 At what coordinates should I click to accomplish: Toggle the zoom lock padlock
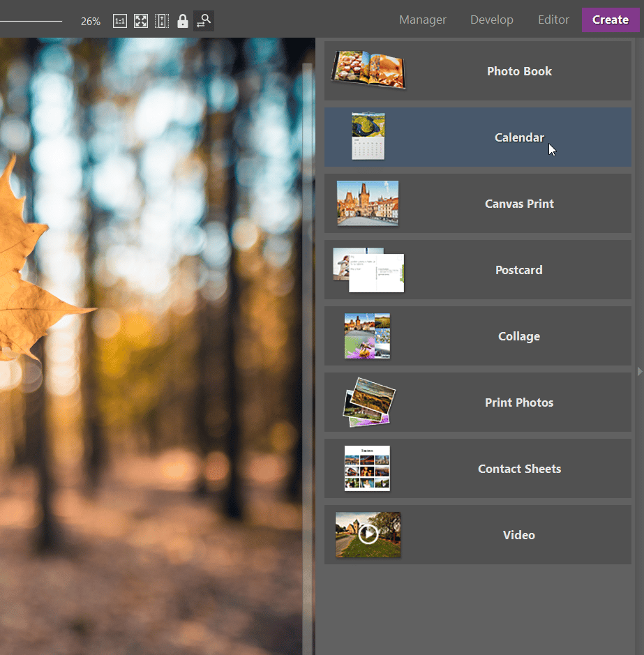[183, 21]
